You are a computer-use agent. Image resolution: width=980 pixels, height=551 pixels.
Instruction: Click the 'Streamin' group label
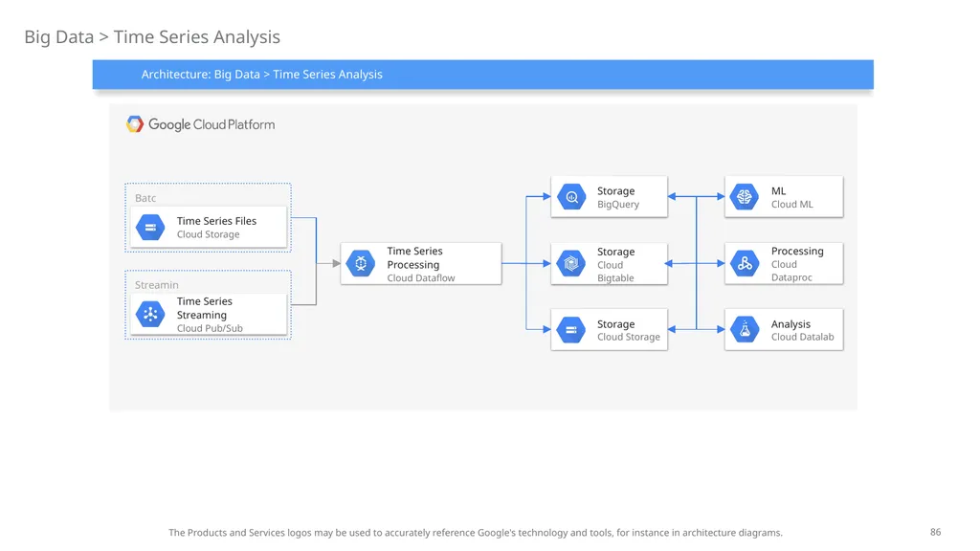pyautogui.click(x=156, y=285)
